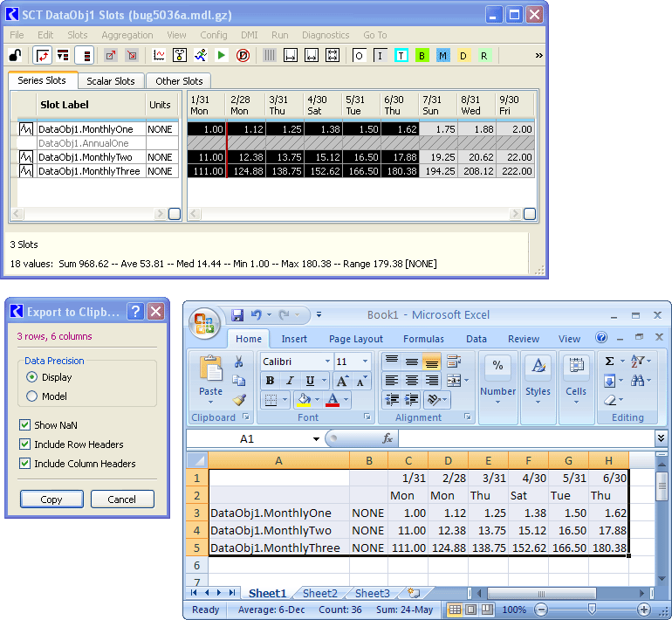The width and height of the screenshot is (672, 620).
Task: Click the Font dialog launcher icon
Action: [367, 417]
